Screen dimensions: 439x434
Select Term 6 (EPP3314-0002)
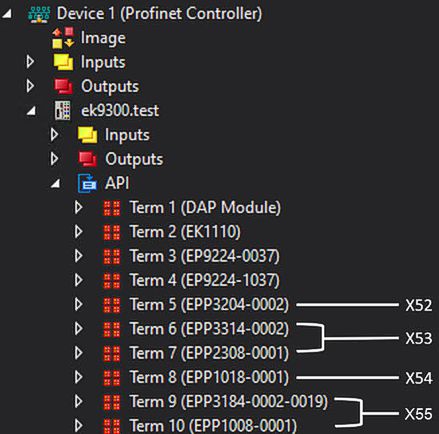click(209, 329)
